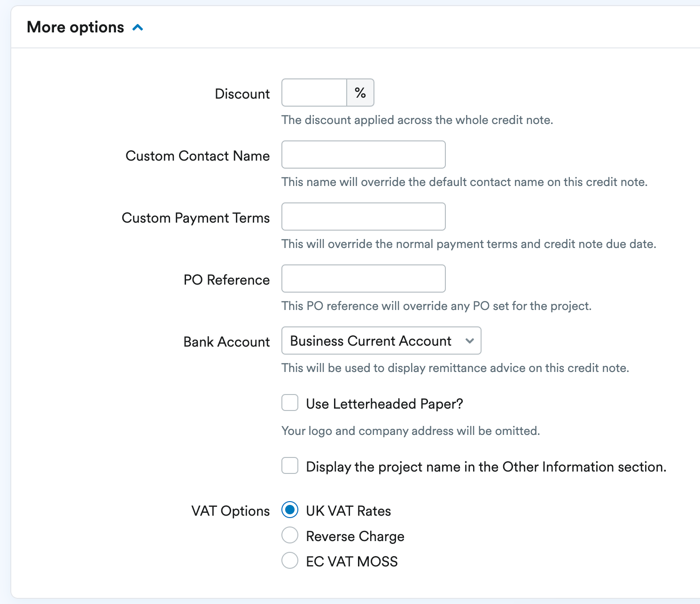Focus the Custom Contact Name field
The image size is (700, 604).
pos(364,155)
